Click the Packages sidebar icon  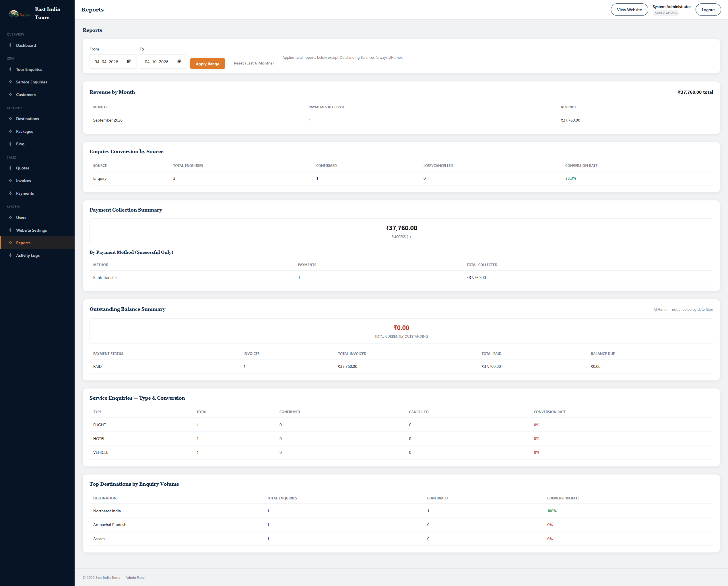click(x=10, y=131)
